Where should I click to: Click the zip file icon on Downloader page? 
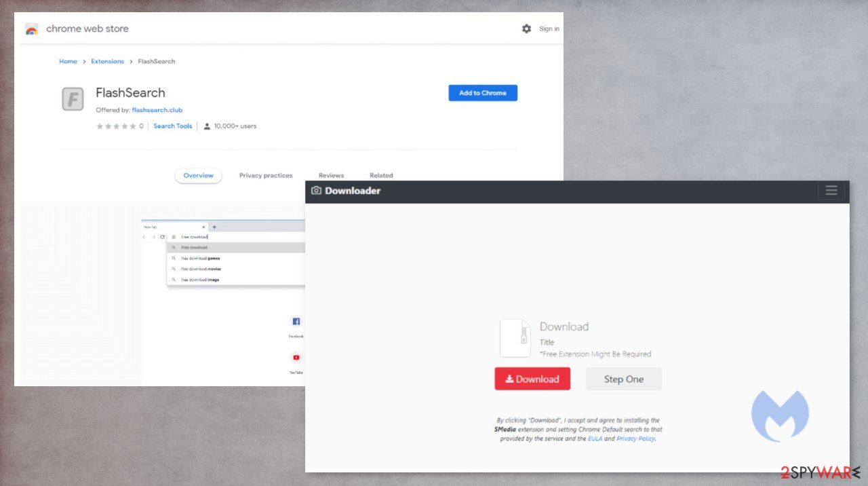(515, 338)
